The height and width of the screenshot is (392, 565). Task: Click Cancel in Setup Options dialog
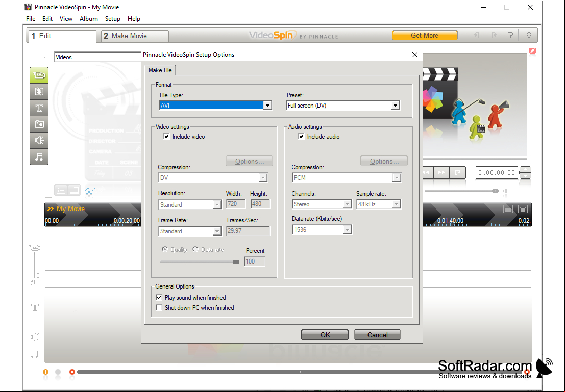click(x=377, y=335)
